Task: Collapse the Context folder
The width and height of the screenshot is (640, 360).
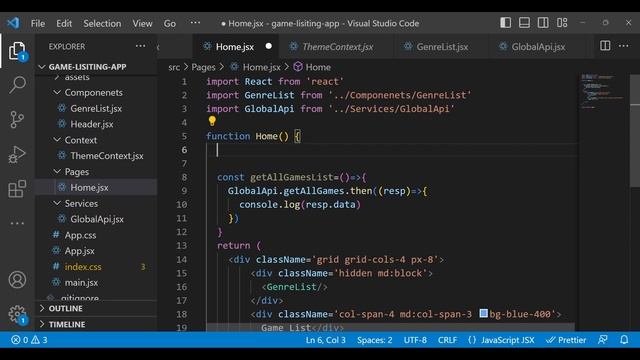Action: click(81, 140)
